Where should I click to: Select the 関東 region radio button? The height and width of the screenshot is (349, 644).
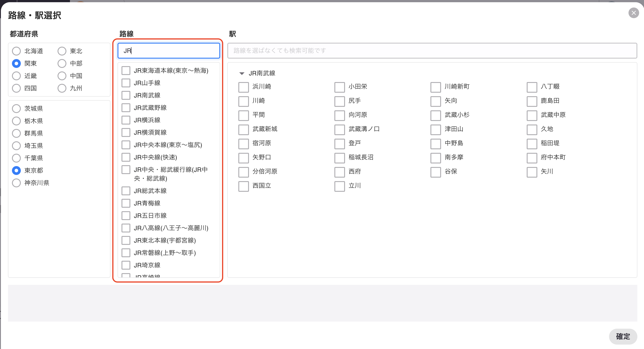[x=16, y=63]
